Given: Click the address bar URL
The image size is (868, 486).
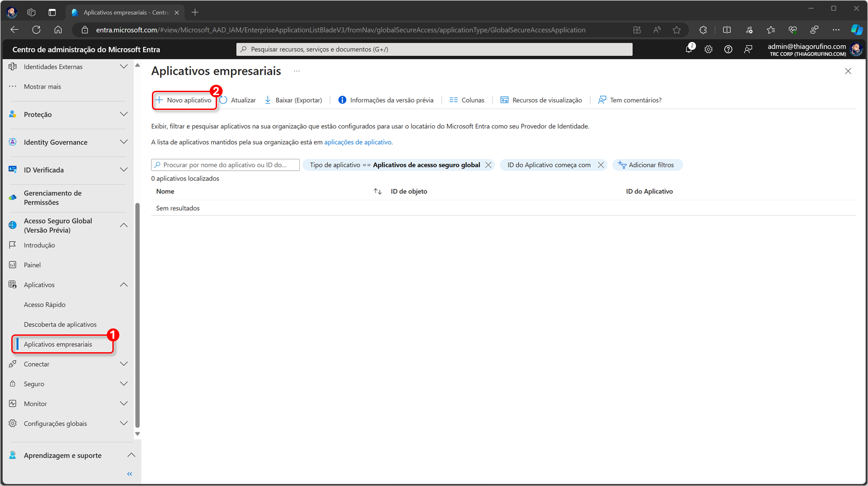Looking at the screenshot, I should pyautogui.click(x=341, y=30).
